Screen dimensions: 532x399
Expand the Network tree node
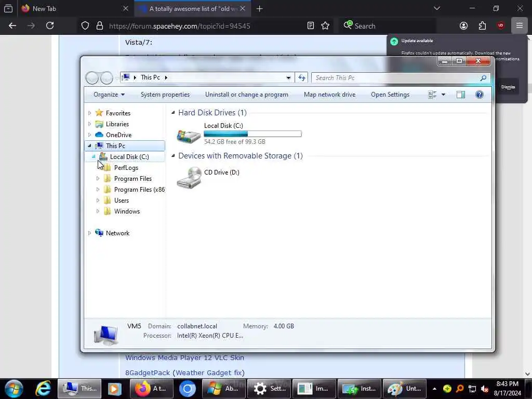tap(89, 233)
